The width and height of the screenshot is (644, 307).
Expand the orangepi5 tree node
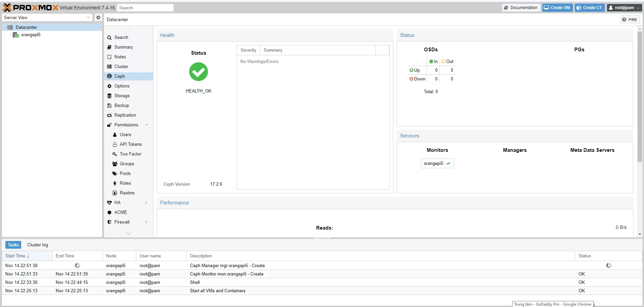pyautogui.click(x=10, y=35)
